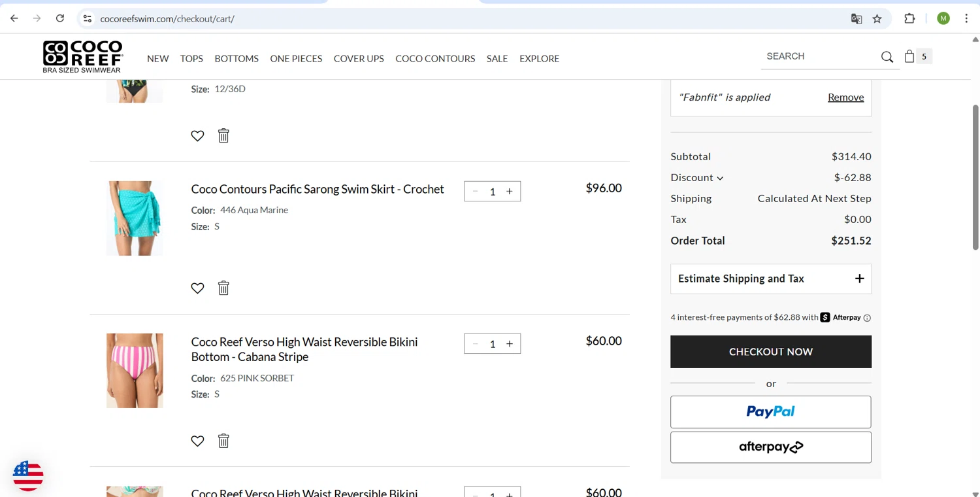Open the BOTTOMS menu

tap(237, 58)
